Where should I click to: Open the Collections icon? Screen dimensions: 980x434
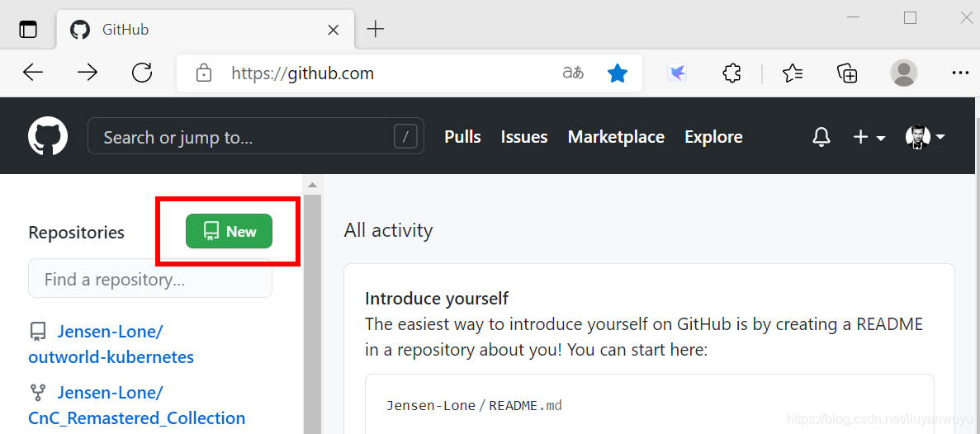point(848,73)
